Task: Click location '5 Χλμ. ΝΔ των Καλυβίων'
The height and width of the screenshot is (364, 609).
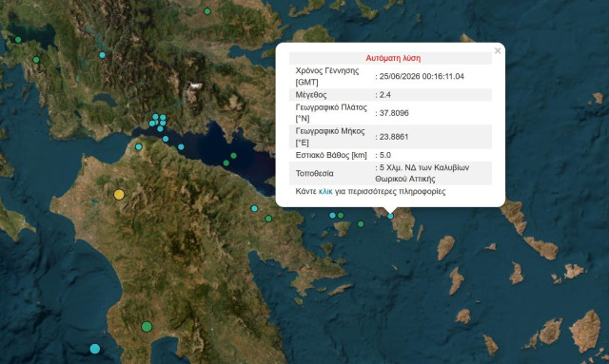Action: (x=424, y=167)
